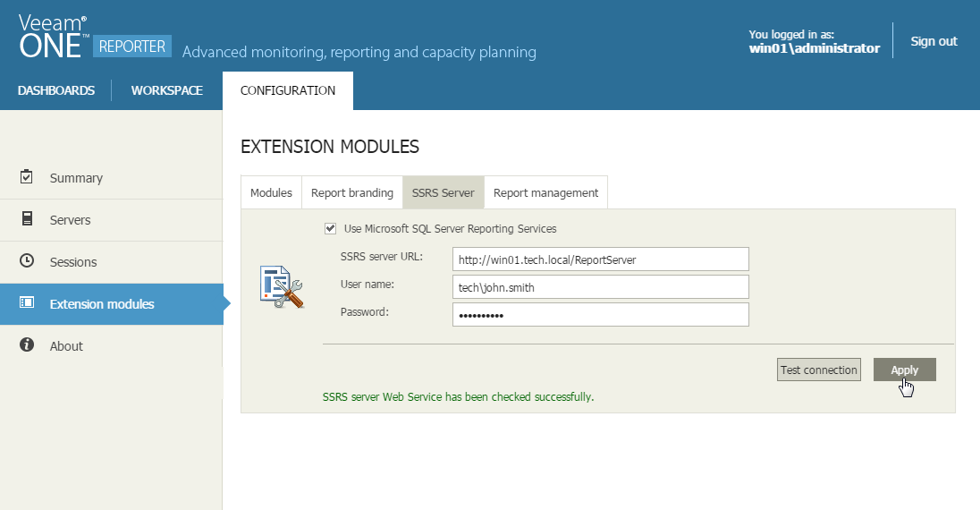Screen dimensions: 980x510
Task: Focus the User name field
Action: (601, 287)
